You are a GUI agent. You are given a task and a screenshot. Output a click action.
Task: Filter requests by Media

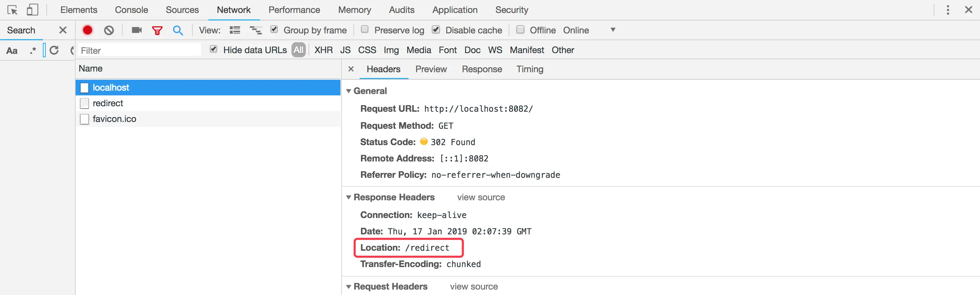419,50
